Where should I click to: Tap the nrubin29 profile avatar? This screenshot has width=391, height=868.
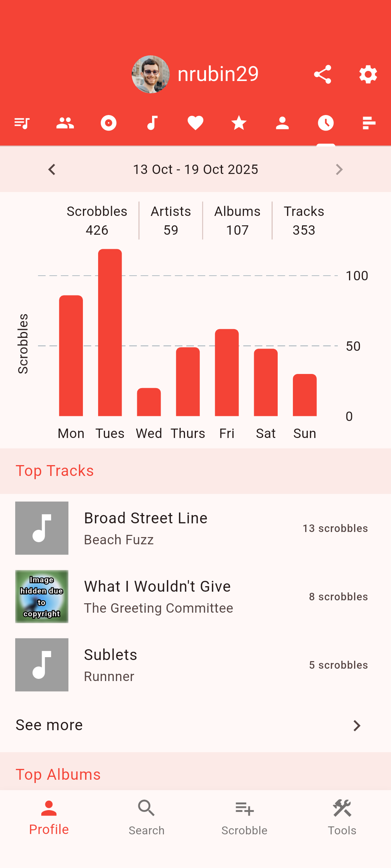click(151, 75)
